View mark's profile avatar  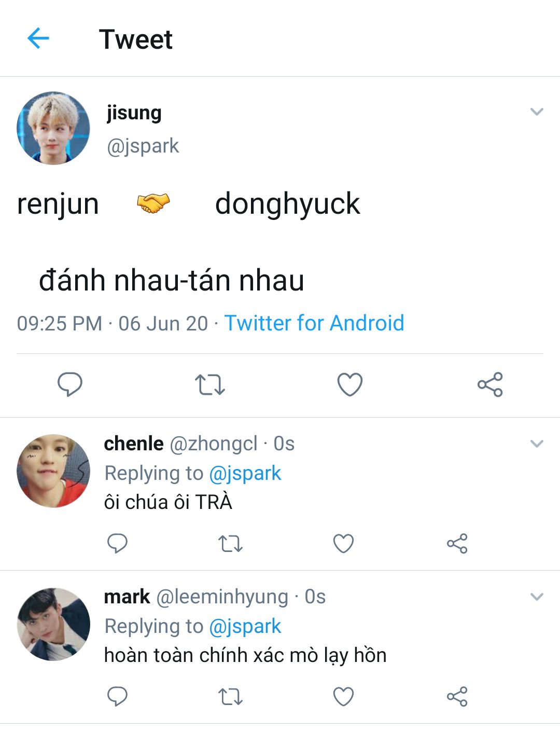(53, 624)
